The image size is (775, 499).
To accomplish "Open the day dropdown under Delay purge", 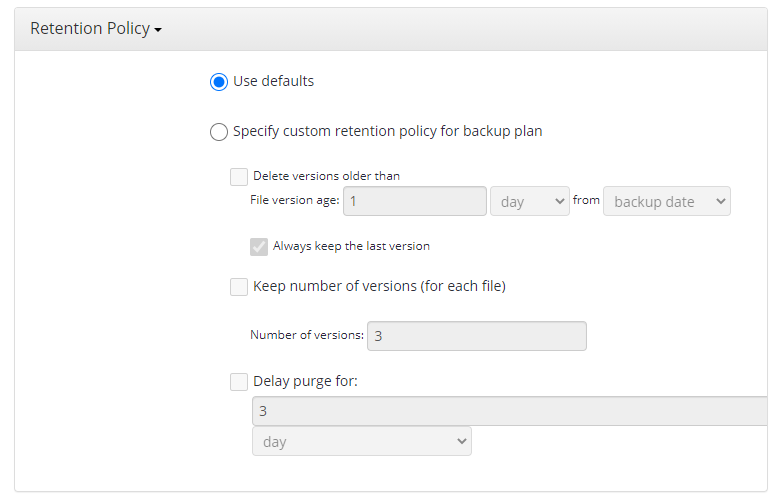I will coord(362,441).
